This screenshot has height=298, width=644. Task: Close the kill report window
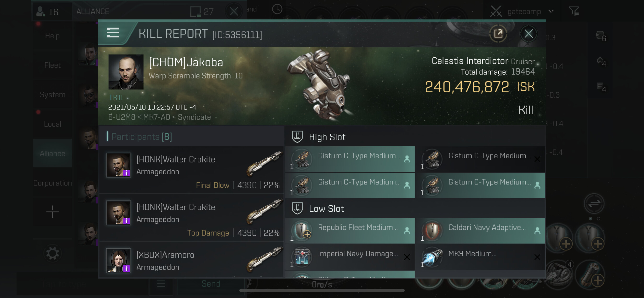click(x=528, y=34)
